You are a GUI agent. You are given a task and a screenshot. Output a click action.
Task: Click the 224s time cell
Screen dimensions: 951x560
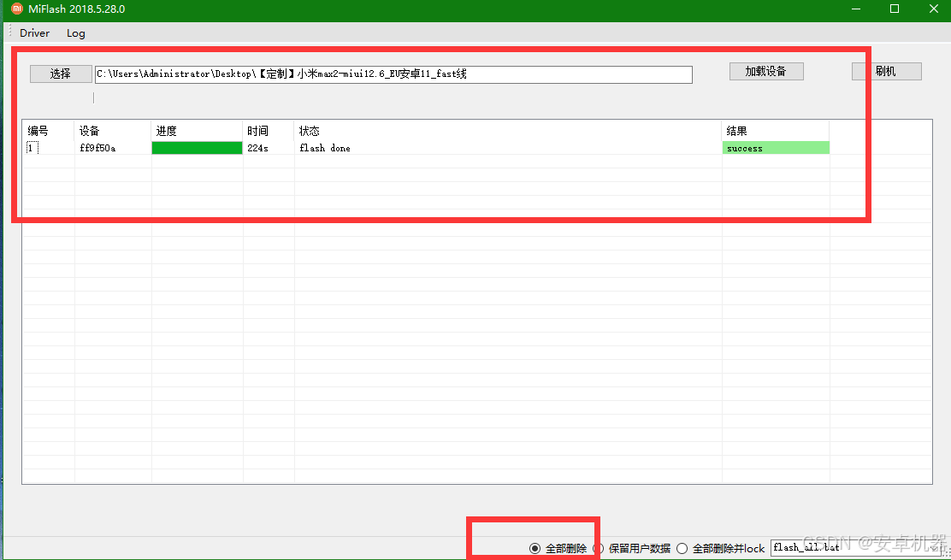[257, 148]
